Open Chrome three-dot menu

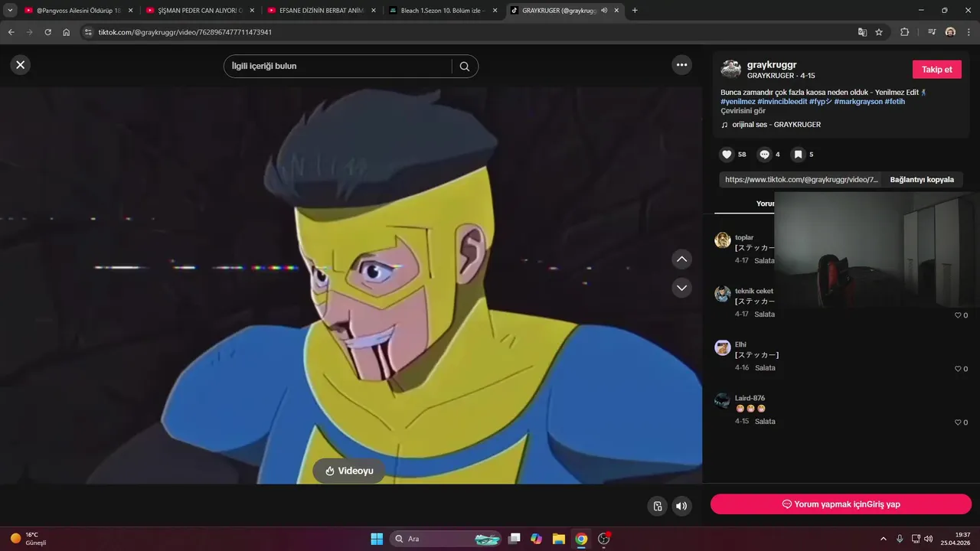(969, 32)
